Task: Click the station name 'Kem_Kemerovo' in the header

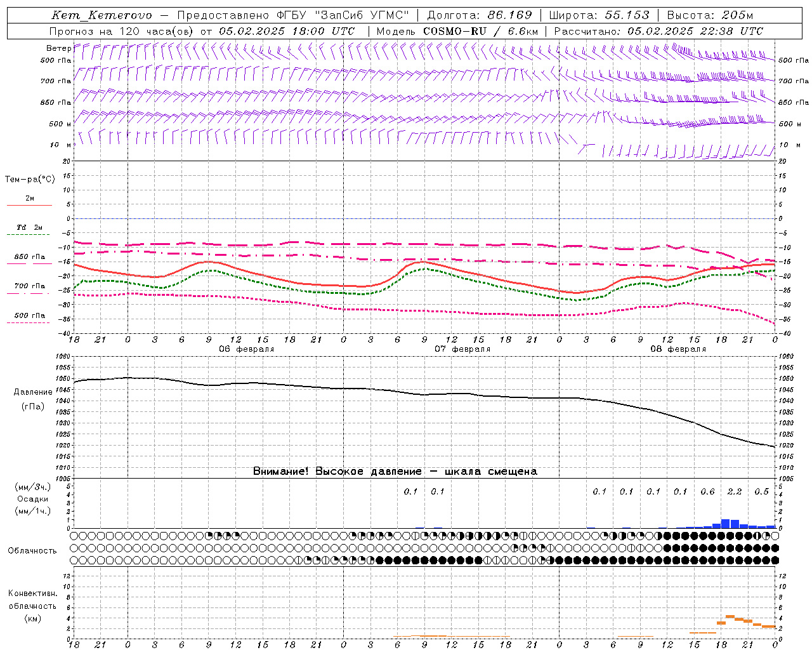Action: pos(101,15)
